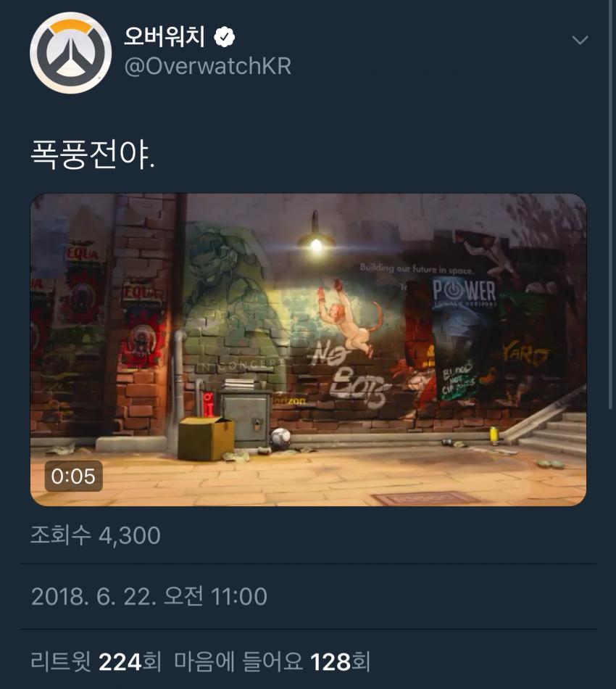Open the retweets list showing 224회
616x689 pixels.
pos(96,661)
